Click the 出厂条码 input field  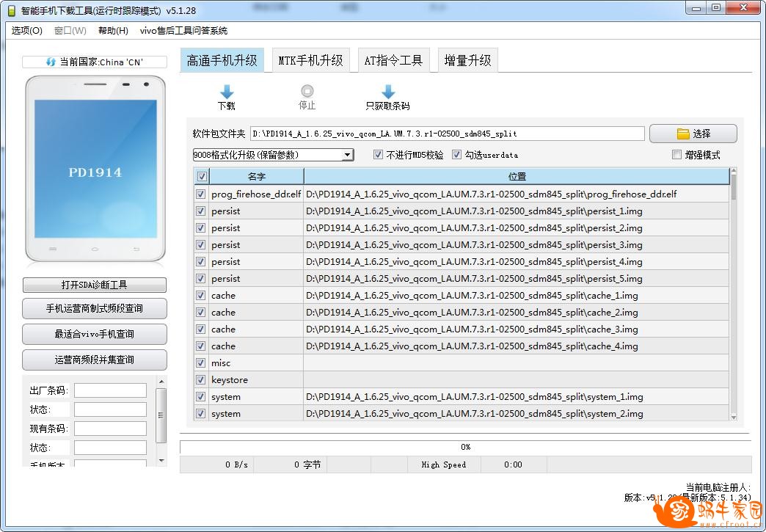[110, 390]
